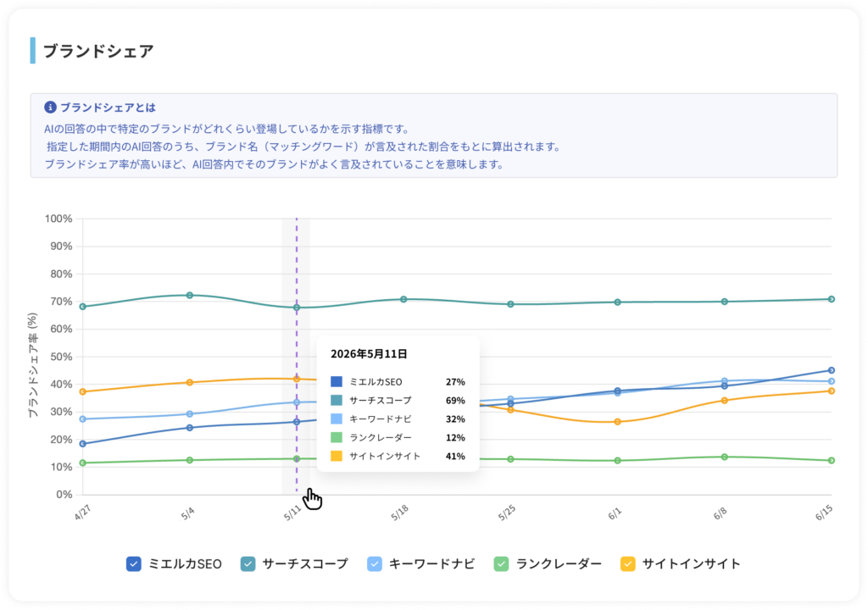Click the サーチスコープ data point at 5/18
This screenshot has height=610, width=868.
tap(403, 299)
